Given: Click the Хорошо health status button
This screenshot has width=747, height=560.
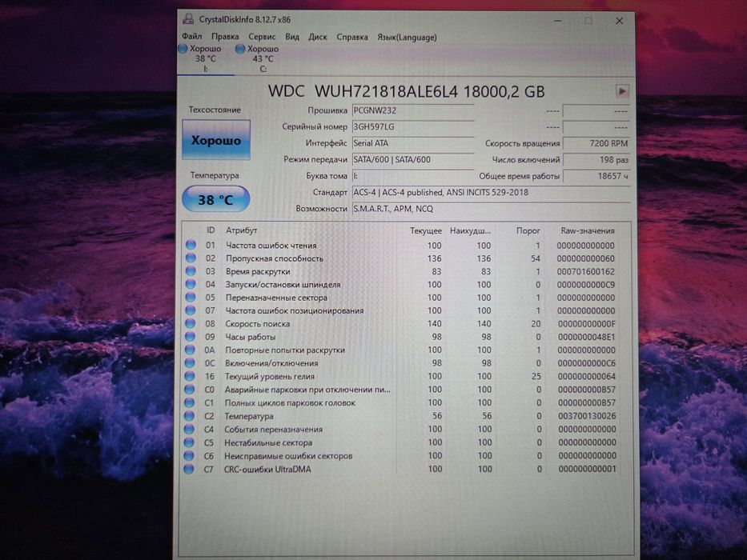Looking at the screenshot, I should [216, 140].
